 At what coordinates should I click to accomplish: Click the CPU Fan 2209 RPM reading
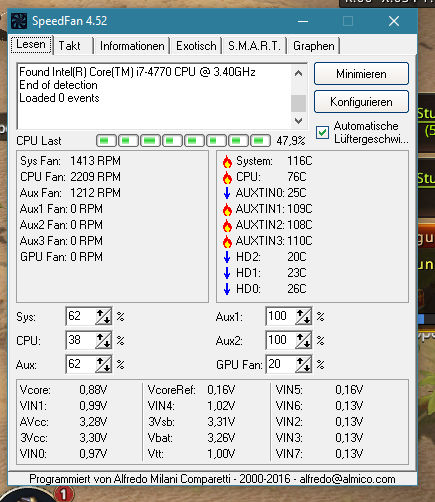[x=70, y=177]
